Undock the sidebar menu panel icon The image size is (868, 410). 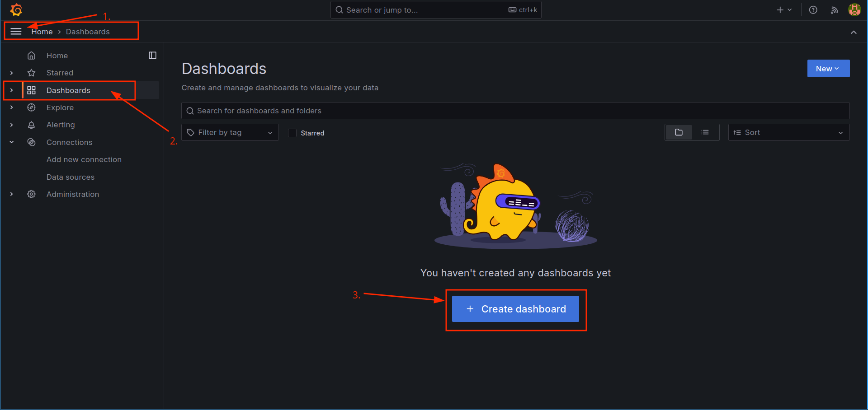pyautogui.click(x=152, y=56)
